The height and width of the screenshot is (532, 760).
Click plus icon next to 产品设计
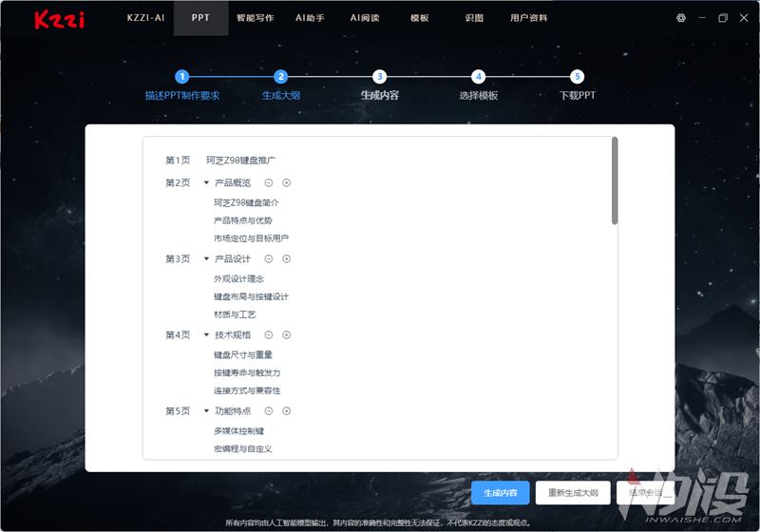tap(287, 258)
